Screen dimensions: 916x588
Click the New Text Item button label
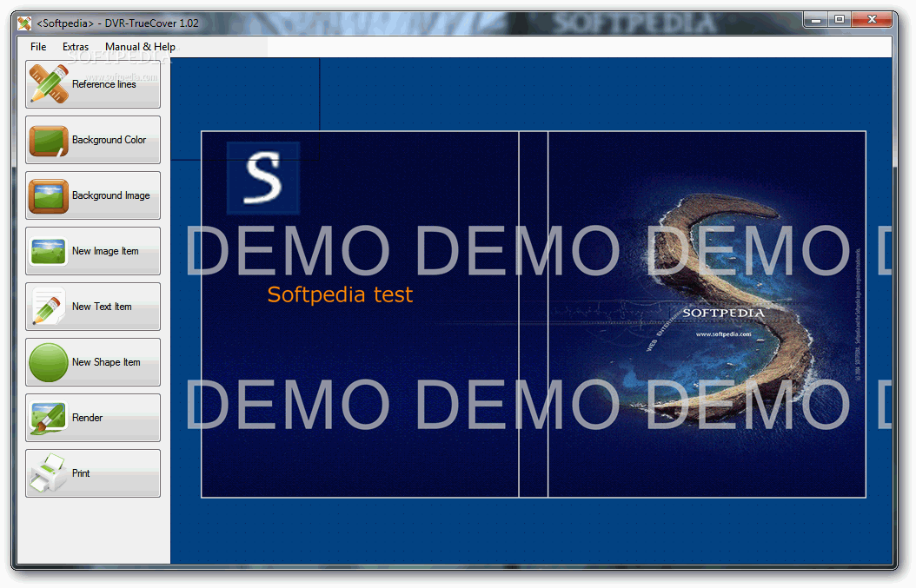[102, 306]
